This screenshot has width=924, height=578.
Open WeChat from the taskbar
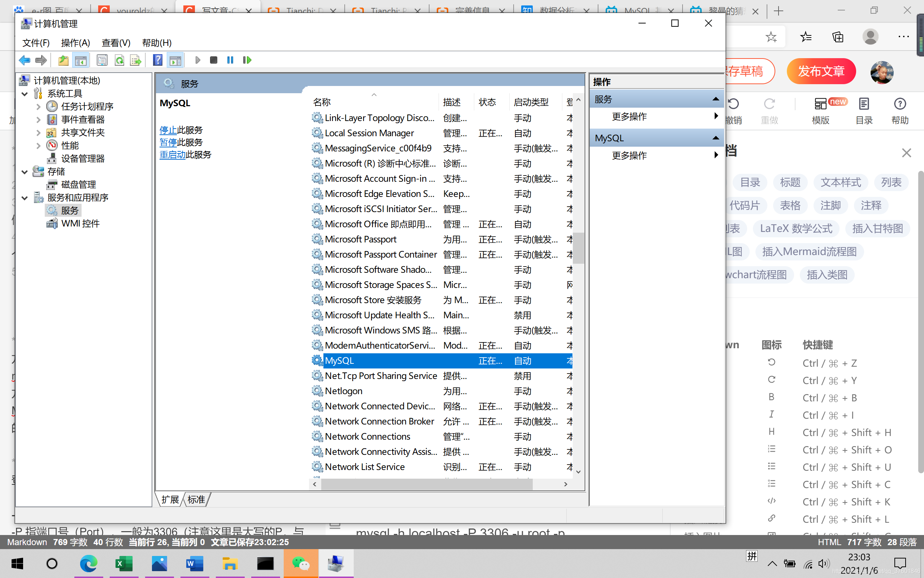(301, 564)
